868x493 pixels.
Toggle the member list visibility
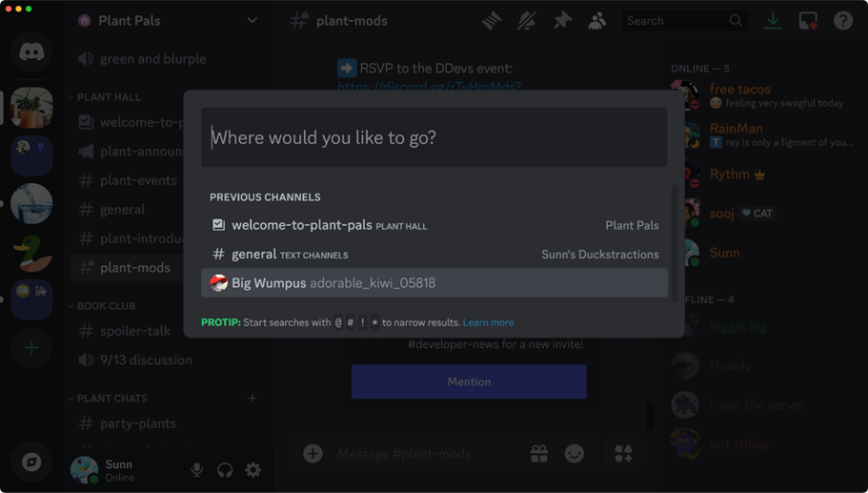pyautogui.click(x=597, y=21)
